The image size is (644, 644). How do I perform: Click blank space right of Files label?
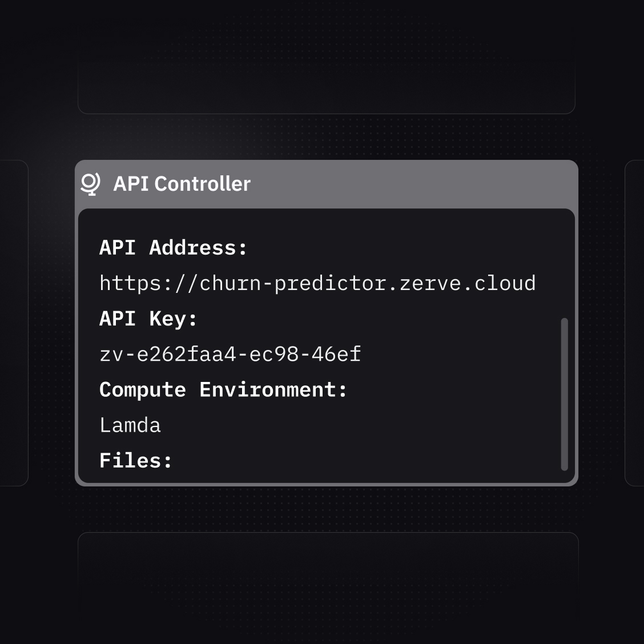(343, 461)
